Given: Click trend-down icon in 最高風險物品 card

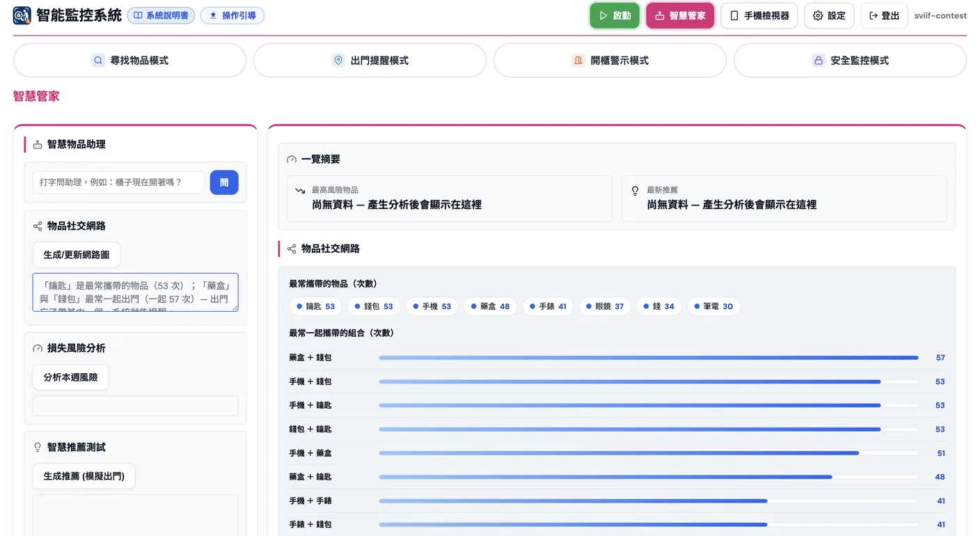Looking at the screenshot, I should coord(300,190).
